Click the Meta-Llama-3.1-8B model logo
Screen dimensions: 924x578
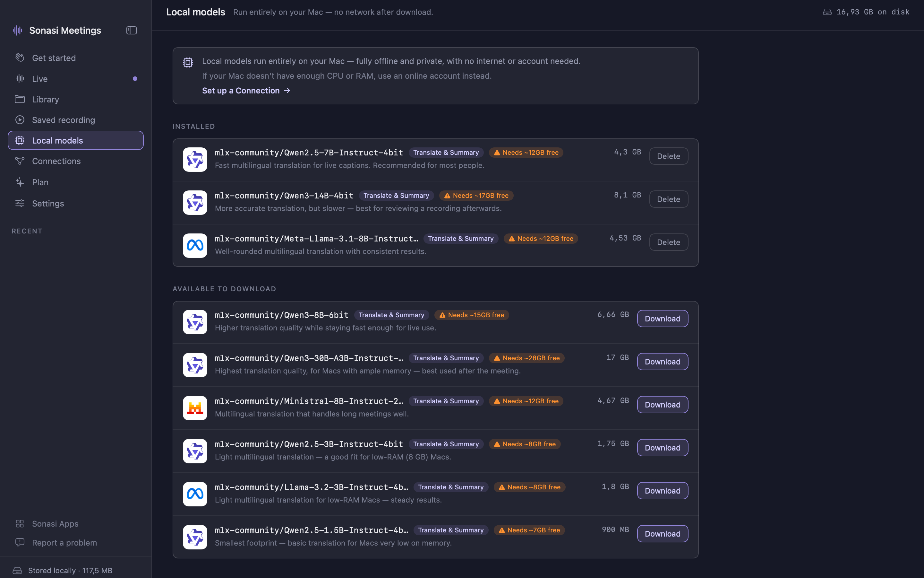pyautogui.click(x=195, y=246)
